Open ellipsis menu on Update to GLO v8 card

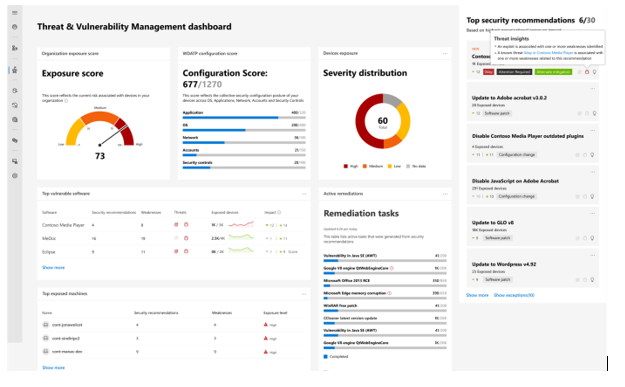[x=593, y=213]
